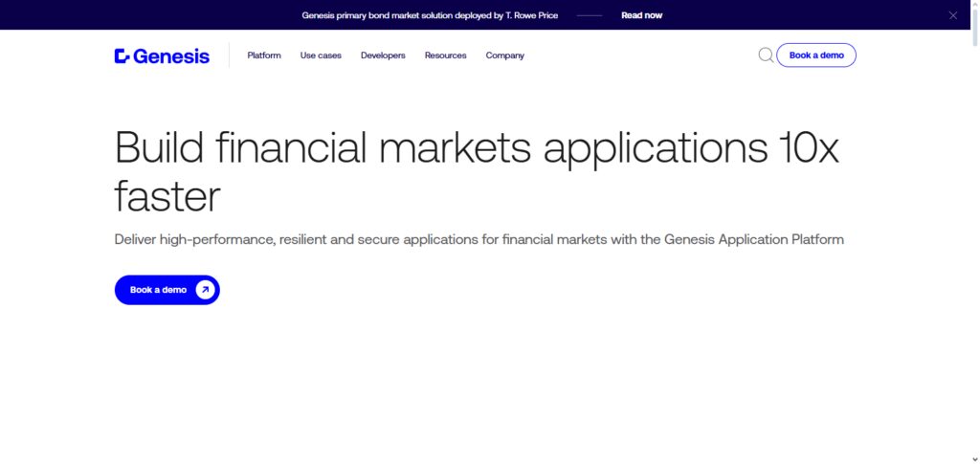
Task: Open the Resources menu
Action: pyautogui.click(x=446, y=55)
